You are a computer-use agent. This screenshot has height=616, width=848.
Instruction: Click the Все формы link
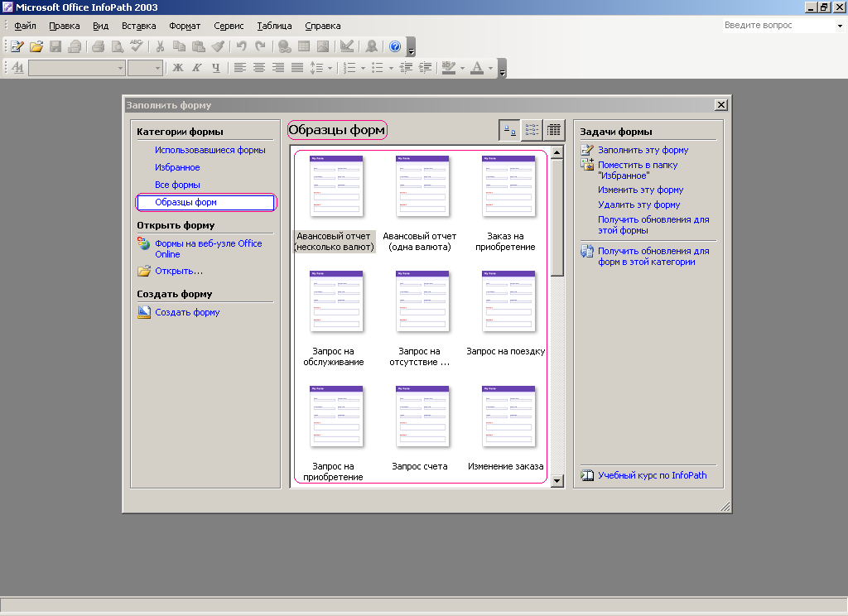point(177,185)
